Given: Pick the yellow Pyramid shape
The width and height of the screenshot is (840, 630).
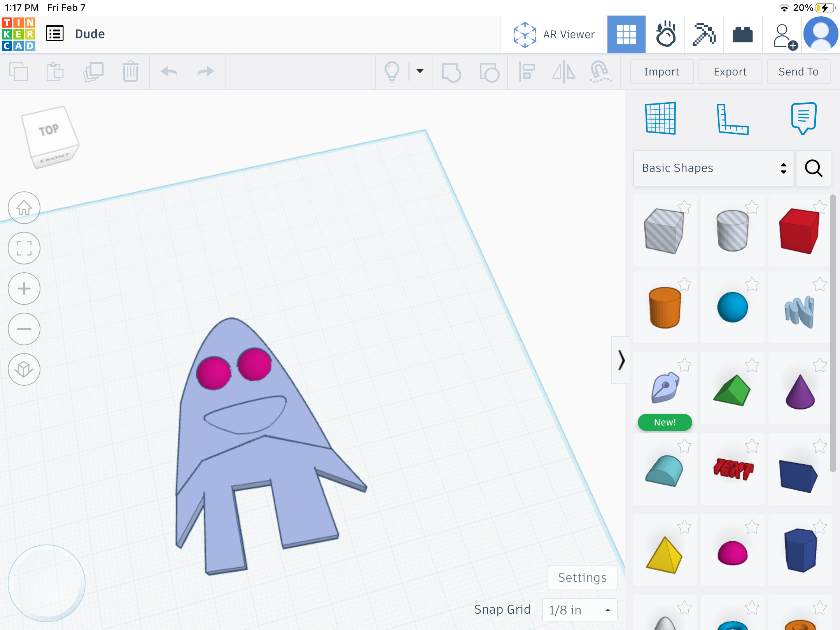Looking at the screenshot, I should 664,555.
